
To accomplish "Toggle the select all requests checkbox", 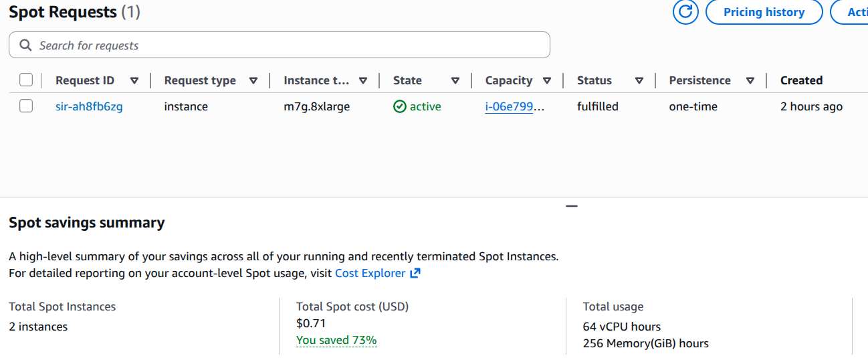I will tap(26, 80).
